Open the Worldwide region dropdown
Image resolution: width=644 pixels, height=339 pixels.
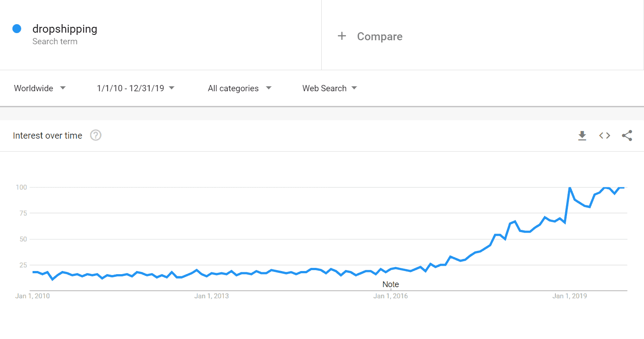pos(39,88)
